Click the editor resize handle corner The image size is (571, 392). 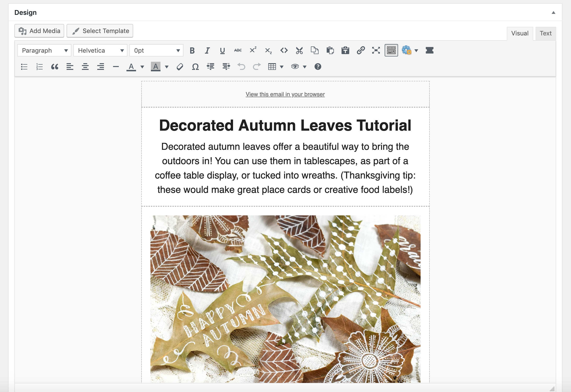(552, 389)
